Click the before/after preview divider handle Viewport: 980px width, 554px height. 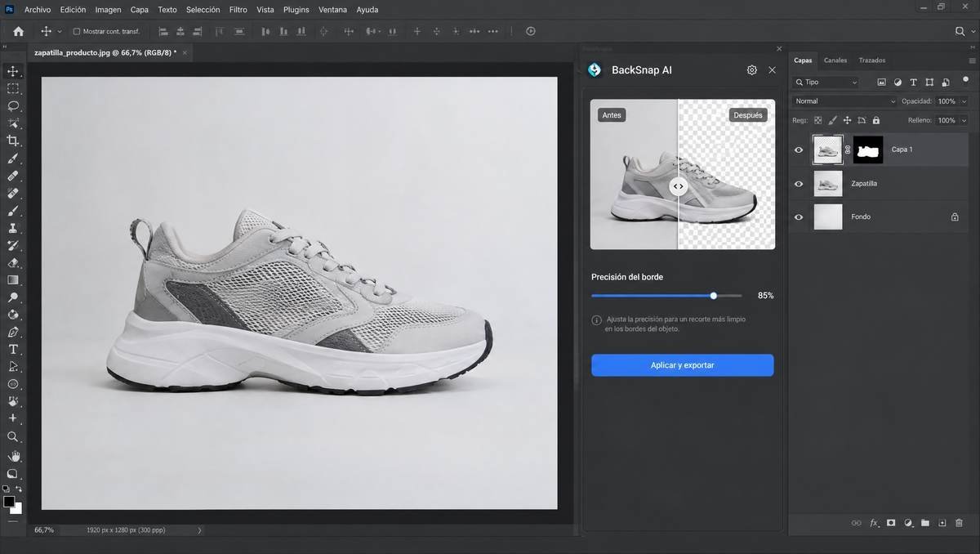click(678, 186)
